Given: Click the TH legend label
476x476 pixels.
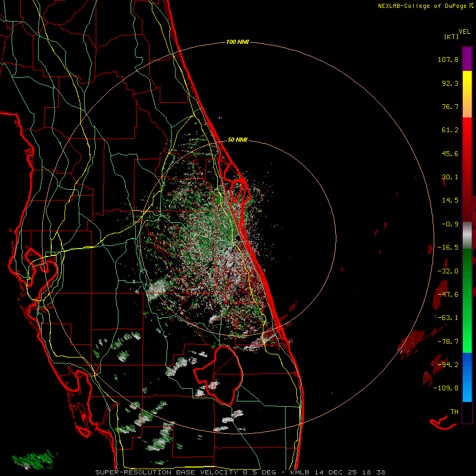Looking at the screenshot, I should [x=454, y=412].
